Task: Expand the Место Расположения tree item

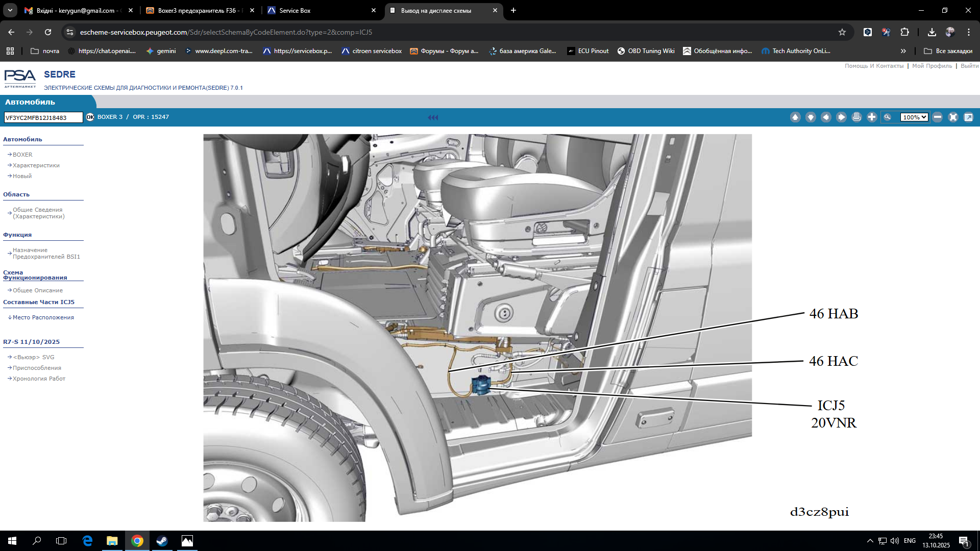Action: [x=43, y=317]
